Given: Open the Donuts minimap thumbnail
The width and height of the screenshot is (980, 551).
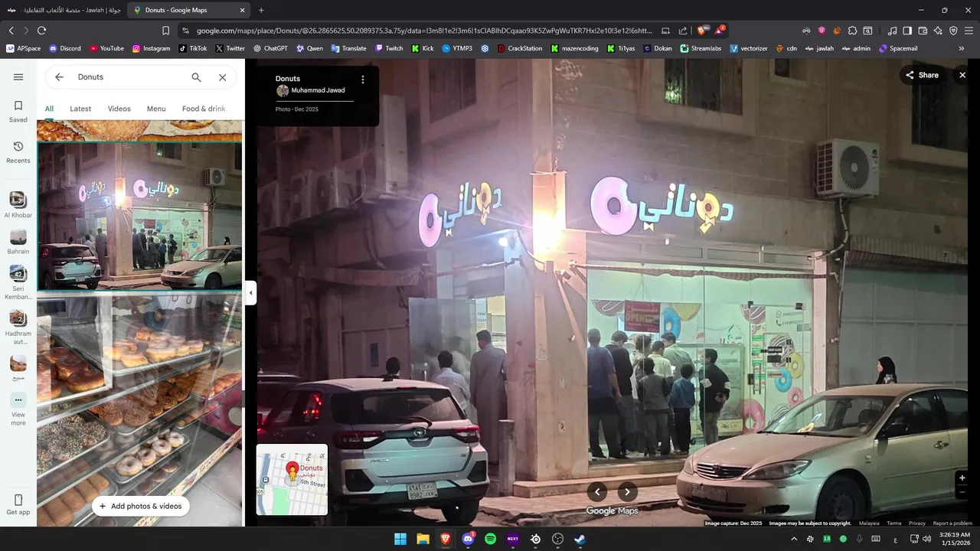Looking at the screenshot, I should click(292, 480).
